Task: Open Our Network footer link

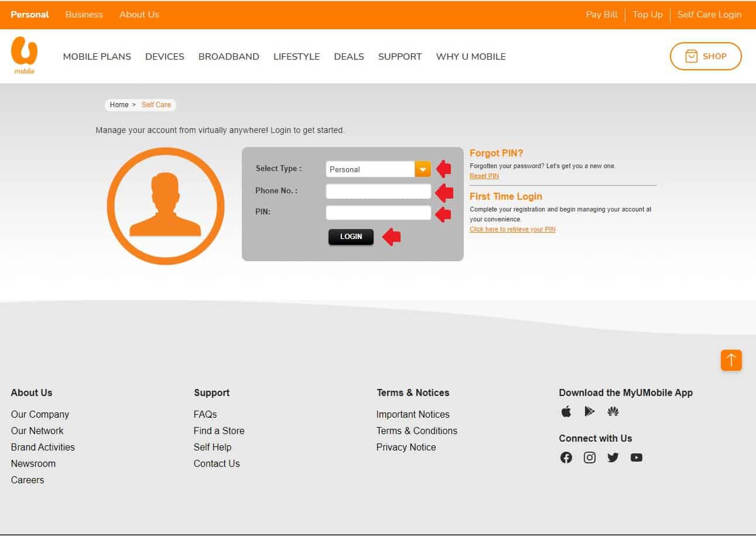Action: [37, 431]
